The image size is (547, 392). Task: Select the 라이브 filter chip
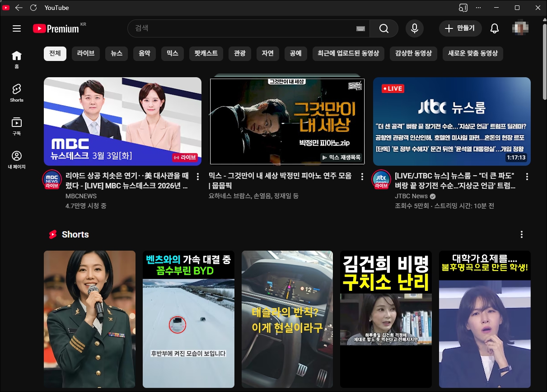pyautogui.click(x=85, y=53)
